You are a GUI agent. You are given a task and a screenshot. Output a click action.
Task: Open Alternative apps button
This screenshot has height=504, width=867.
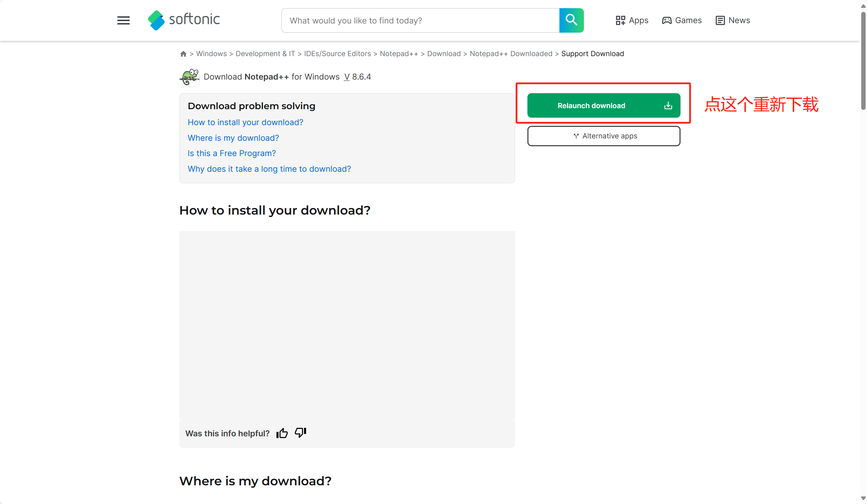tap(603, 136)
